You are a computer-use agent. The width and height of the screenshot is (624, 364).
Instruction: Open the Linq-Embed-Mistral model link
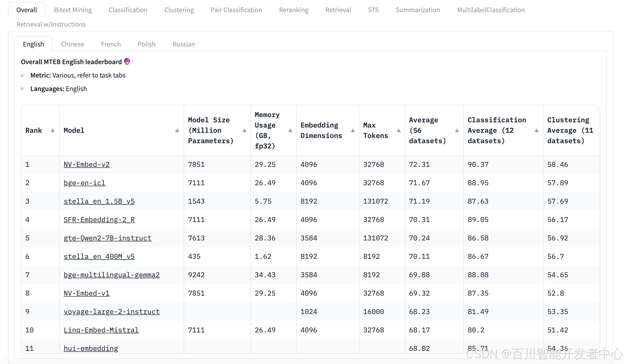tap(101, 330)
